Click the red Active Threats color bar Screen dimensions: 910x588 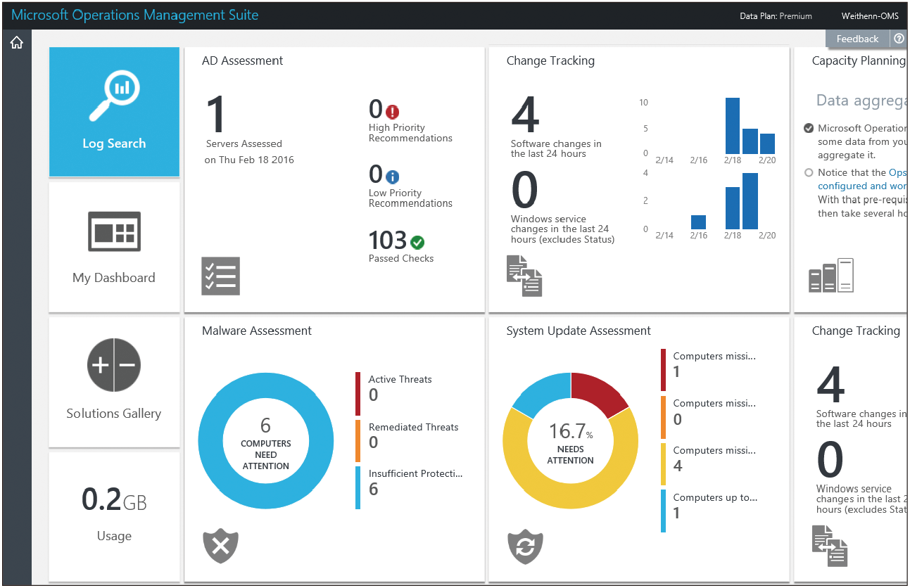(358, 394)
